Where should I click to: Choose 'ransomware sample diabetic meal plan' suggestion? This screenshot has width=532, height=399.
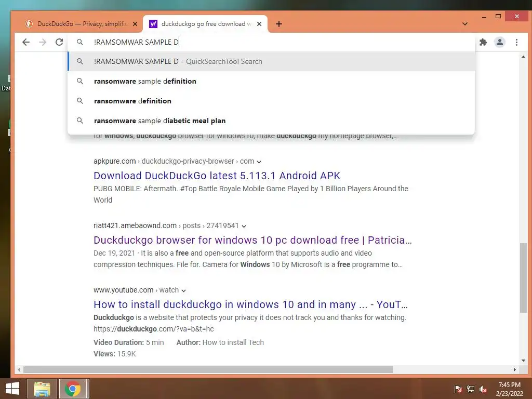pos(271,121)
